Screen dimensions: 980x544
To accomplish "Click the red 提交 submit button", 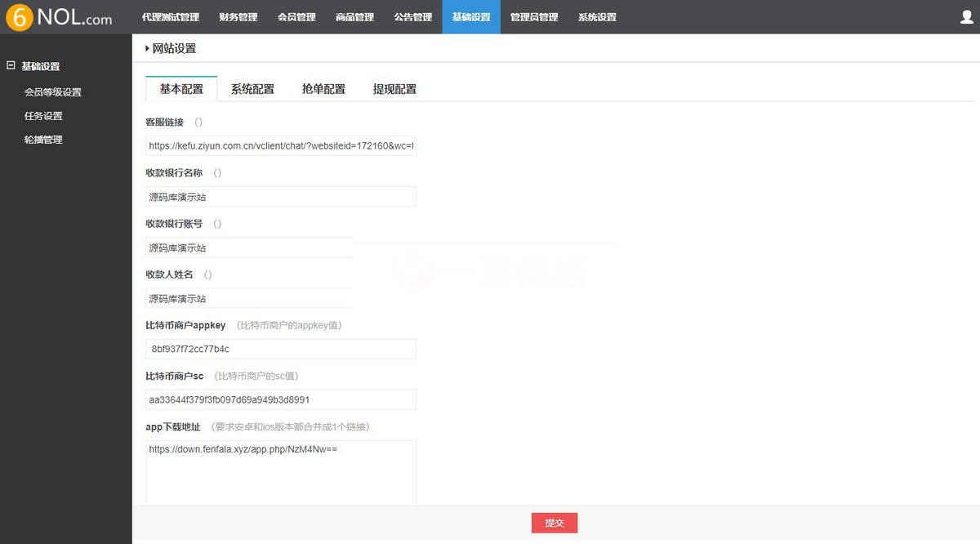I will click(x=554, y=523).
